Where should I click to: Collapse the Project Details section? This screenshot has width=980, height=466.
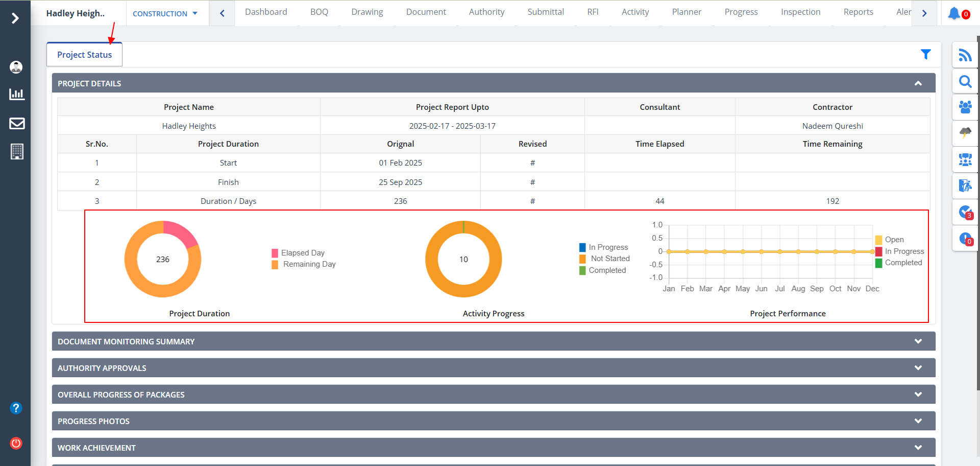918,83
